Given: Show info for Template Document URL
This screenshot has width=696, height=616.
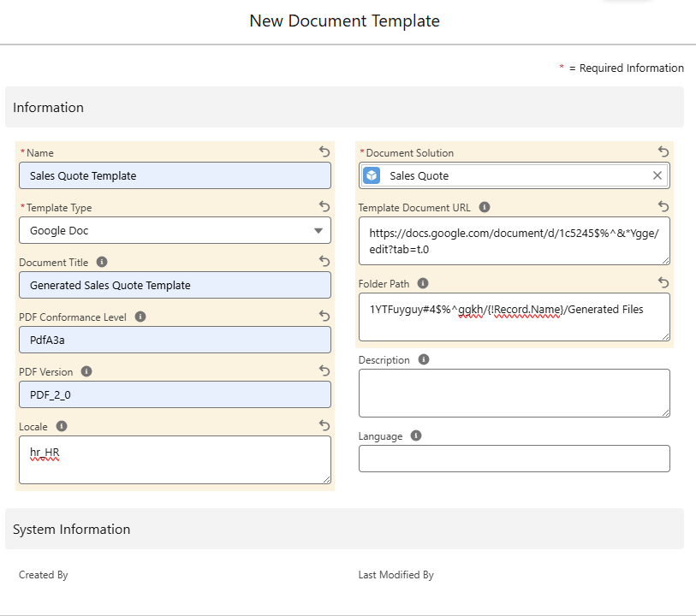Looking at the screenshot, I should click(485, 207).
